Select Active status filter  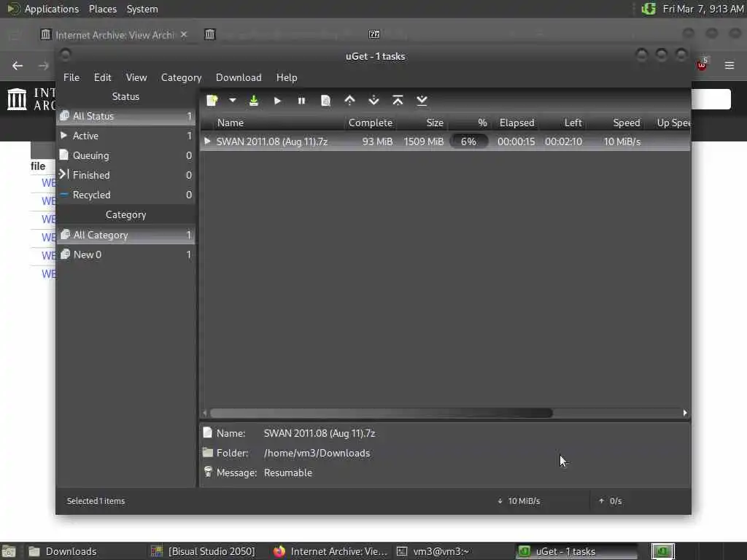(x=125, y=136)
